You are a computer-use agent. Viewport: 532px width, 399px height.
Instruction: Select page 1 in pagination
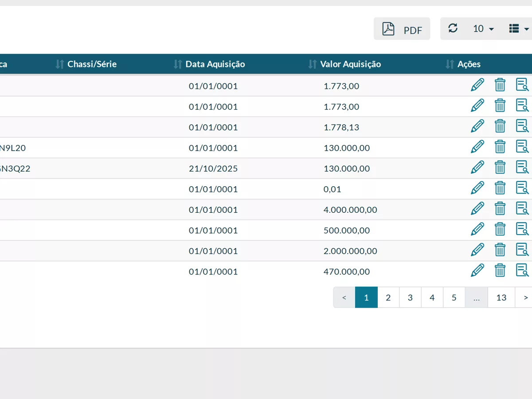pos(366,297)
